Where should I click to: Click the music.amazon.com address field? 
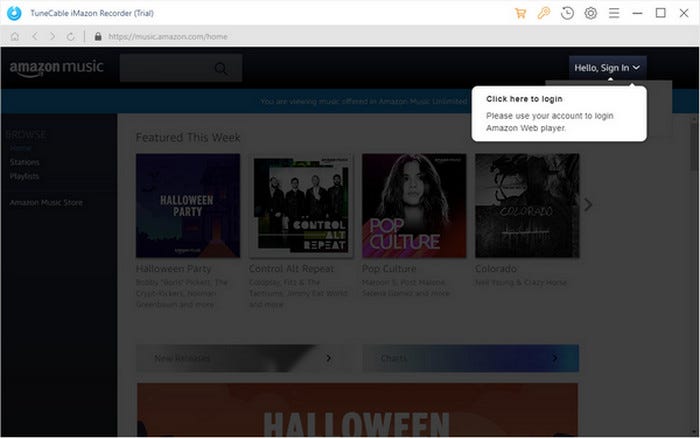tap(168, 37)
